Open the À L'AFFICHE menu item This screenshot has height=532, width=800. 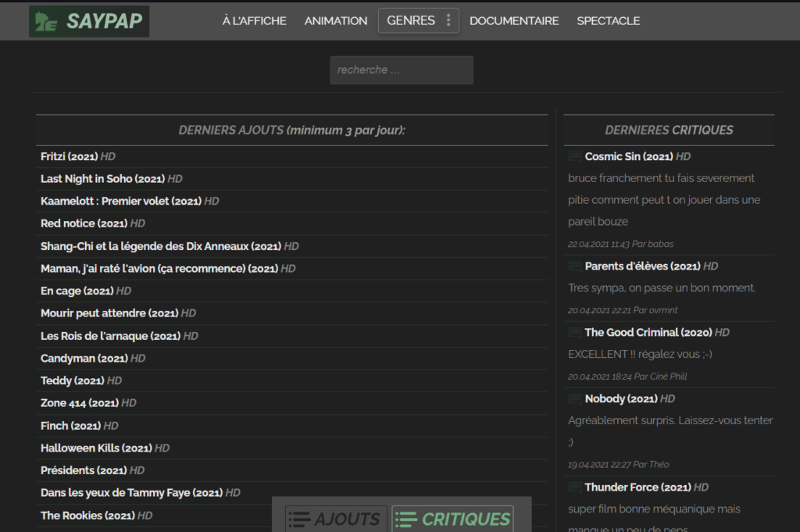point(254,21)
